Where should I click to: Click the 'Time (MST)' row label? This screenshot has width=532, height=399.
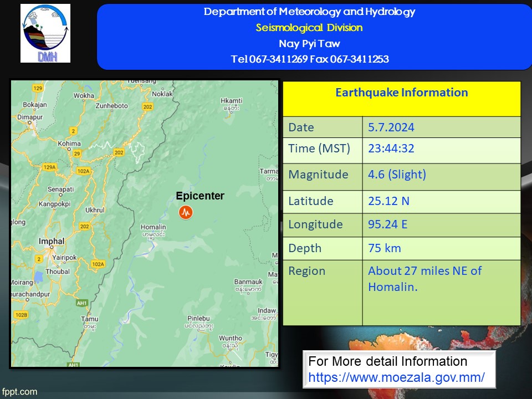tap(319, 149)
